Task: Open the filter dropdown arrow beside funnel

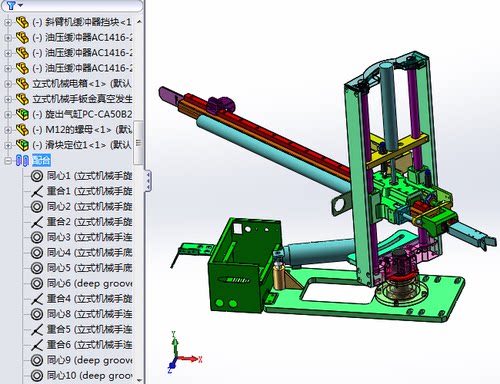Action: [x=20, y=5]
